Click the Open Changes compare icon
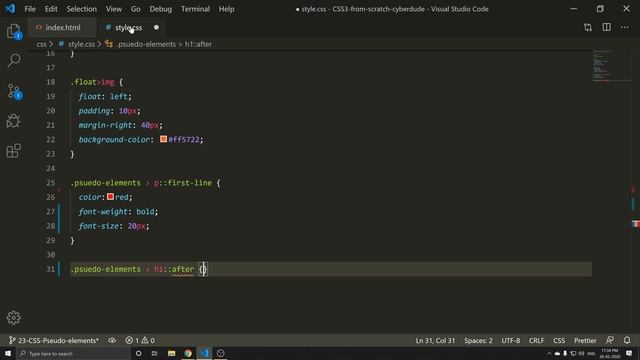Image resolution: width=640 pixels, height=360 pixels. click(x=588, y=27)
